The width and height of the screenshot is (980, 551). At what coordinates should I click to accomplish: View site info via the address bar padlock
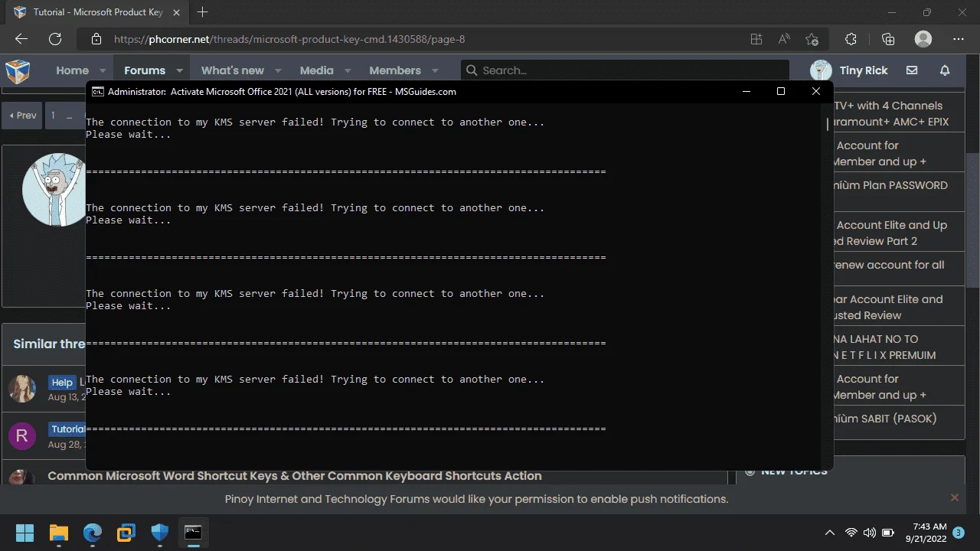(96, 39)
